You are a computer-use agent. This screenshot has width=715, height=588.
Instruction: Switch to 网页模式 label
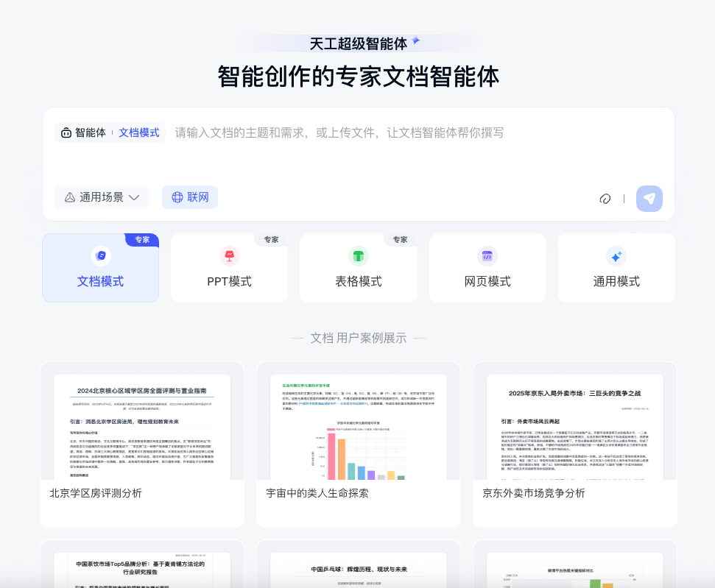487,281
